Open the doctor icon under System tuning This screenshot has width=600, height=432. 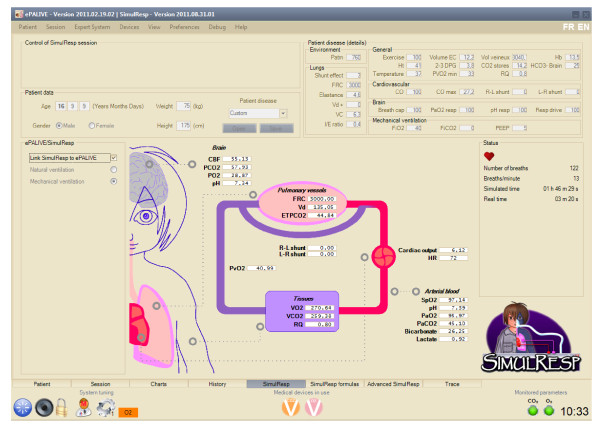click(x=83, y=408)
